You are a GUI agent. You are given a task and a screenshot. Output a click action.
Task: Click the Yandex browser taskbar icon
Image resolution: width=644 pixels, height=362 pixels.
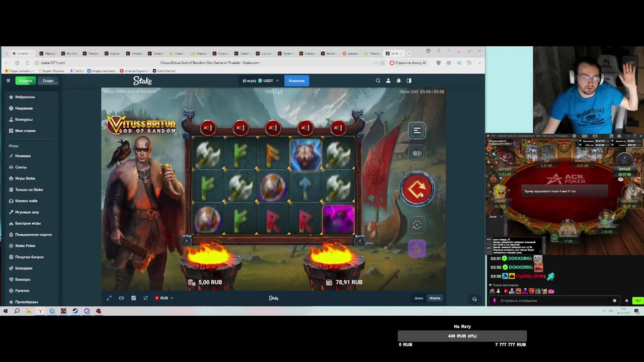pyautogui.click(x=40, y=311)
